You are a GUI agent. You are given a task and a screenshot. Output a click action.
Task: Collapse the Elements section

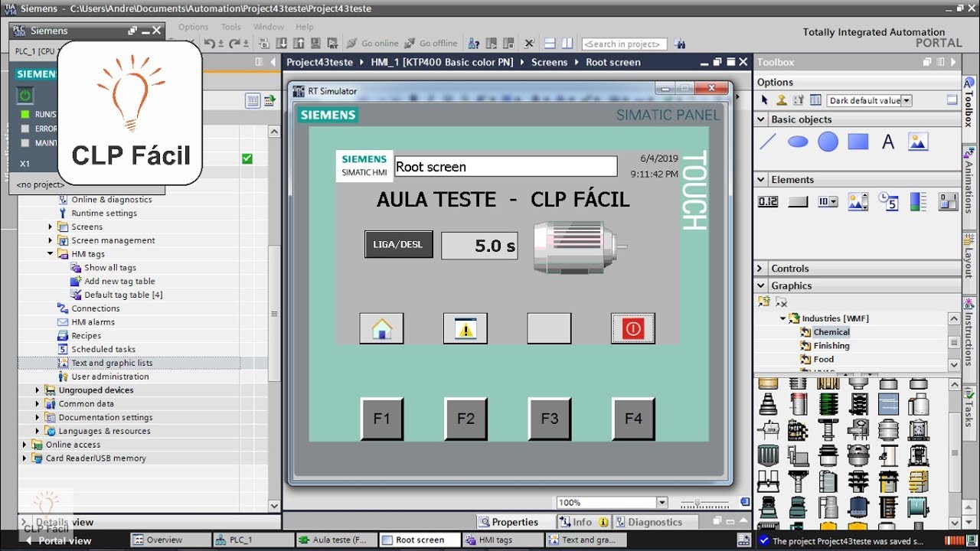coord(761,180)
